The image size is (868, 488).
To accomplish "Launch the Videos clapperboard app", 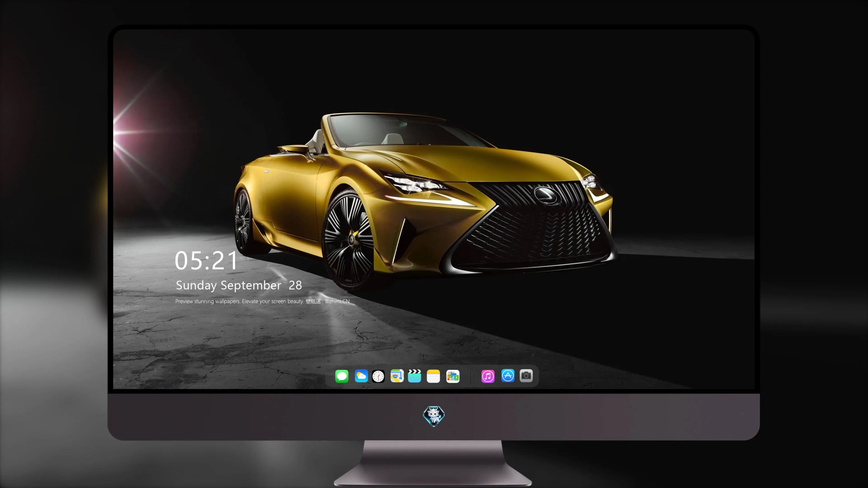I will 415,376.
